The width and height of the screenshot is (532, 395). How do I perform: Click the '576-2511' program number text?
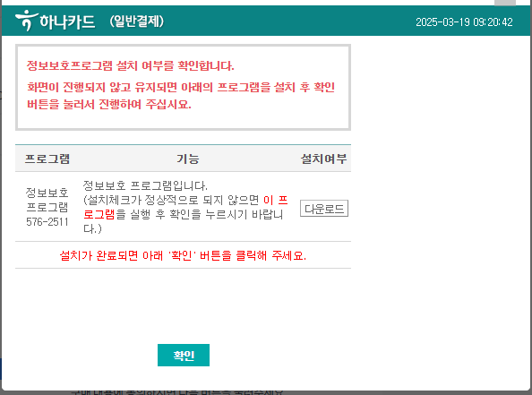47,222
